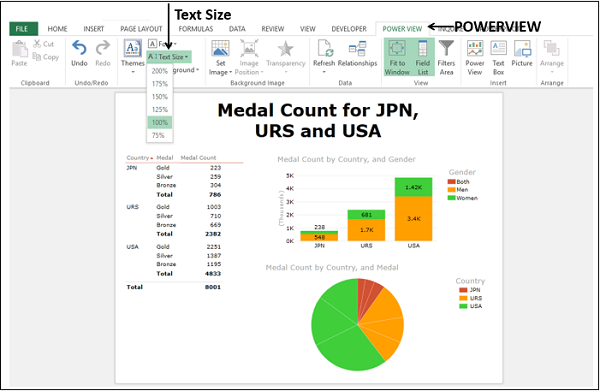Screen dimensions: 600x391
Task: Click the Set Image icon
Action: (220, 48)
